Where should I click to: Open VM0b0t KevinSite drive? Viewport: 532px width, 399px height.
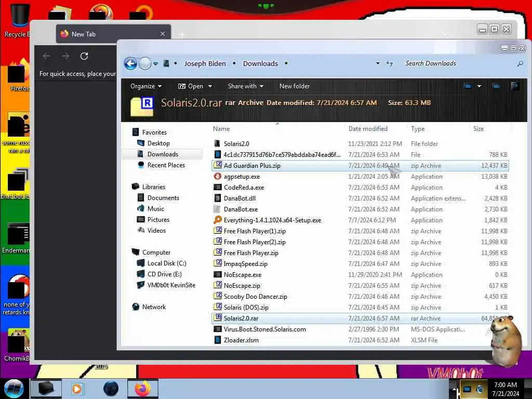click(x=171, y=285)
